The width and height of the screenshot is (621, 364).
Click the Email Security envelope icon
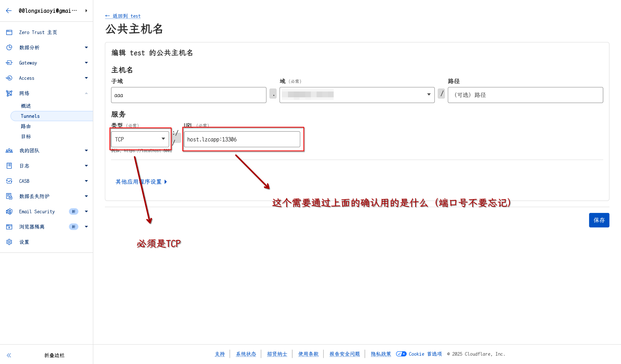9,211
